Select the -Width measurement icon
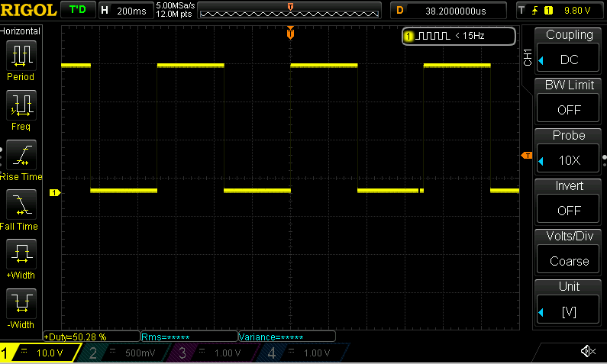Viewport: 607px width, 364px height. [21, 304]
